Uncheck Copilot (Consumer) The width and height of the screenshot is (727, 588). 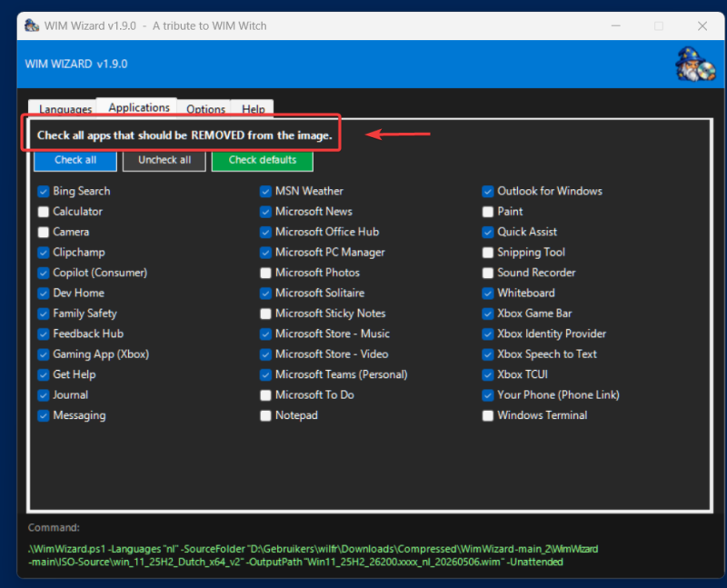pyautogui.click(x=43, y=274)
